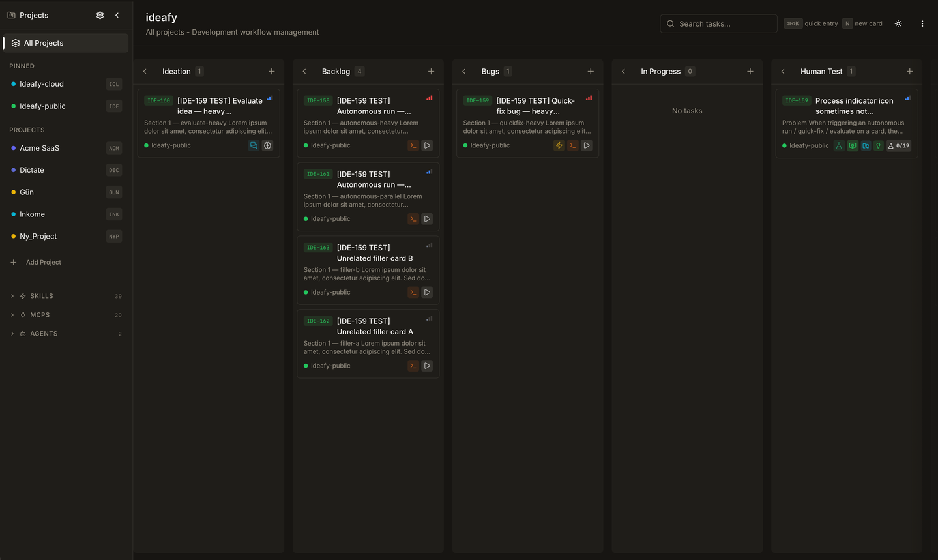
Task: Open terminal icon on card IDE-158
Action: [x=413, y=145]
